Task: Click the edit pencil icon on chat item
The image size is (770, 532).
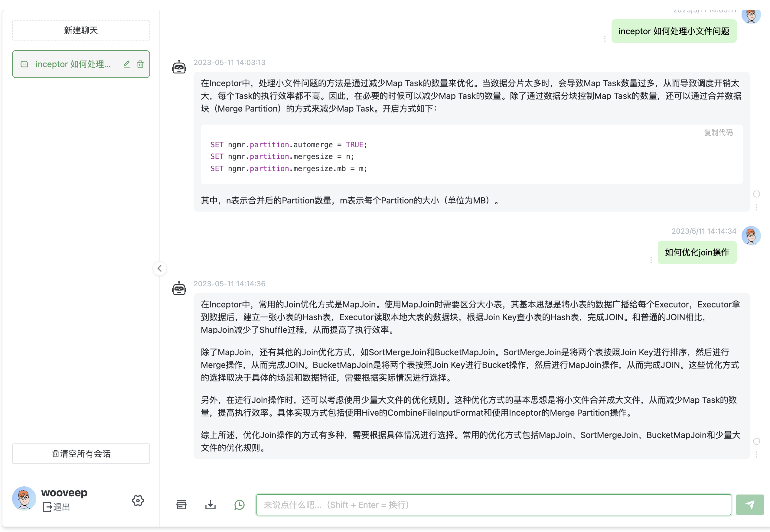Action: (x=127, y=64)
